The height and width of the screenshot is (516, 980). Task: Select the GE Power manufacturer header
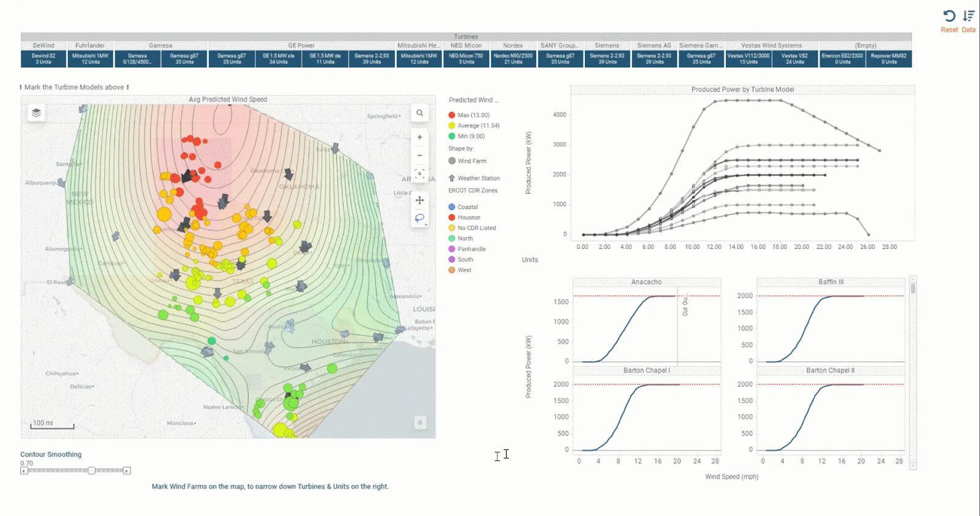[301, 45]
